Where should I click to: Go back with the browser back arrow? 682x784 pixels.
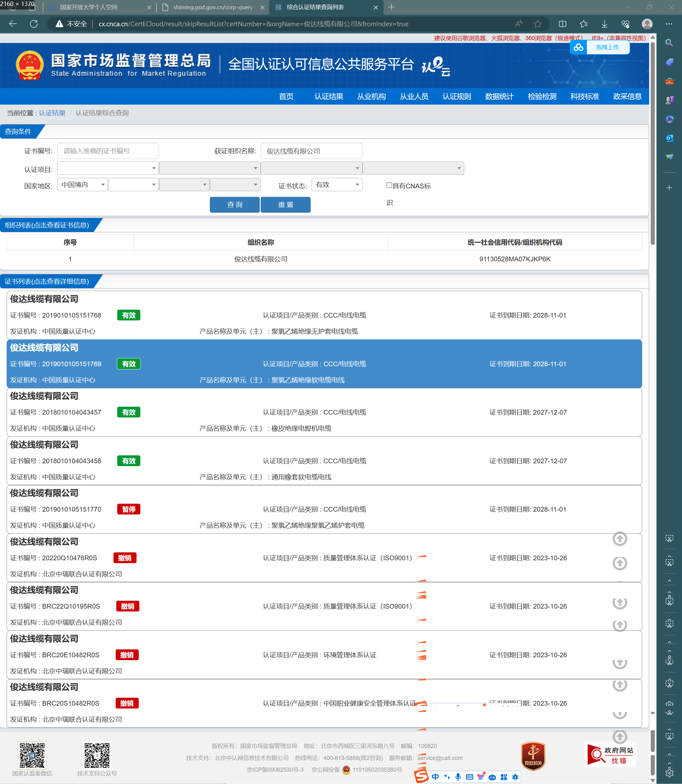click(13, 24)
